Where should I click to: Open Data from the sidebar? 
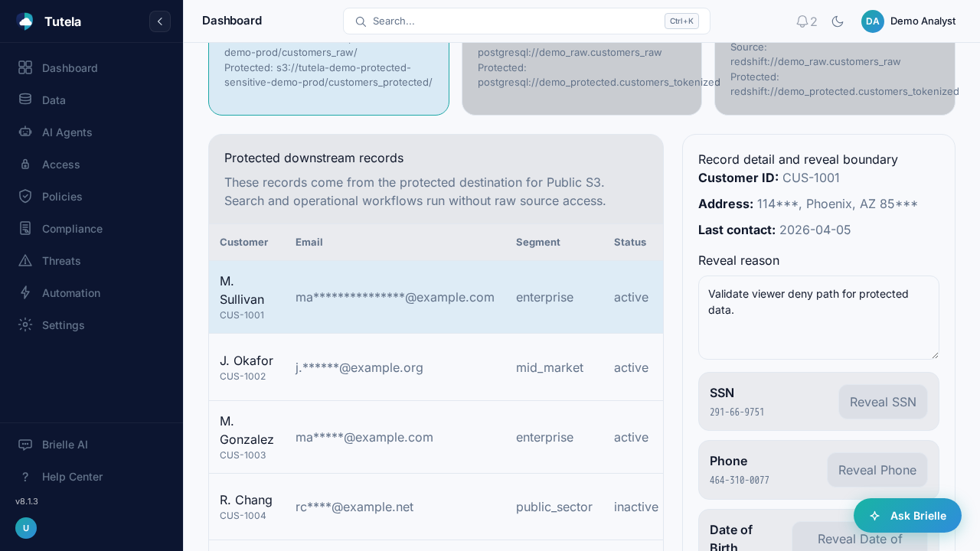[x=54, y=100]
